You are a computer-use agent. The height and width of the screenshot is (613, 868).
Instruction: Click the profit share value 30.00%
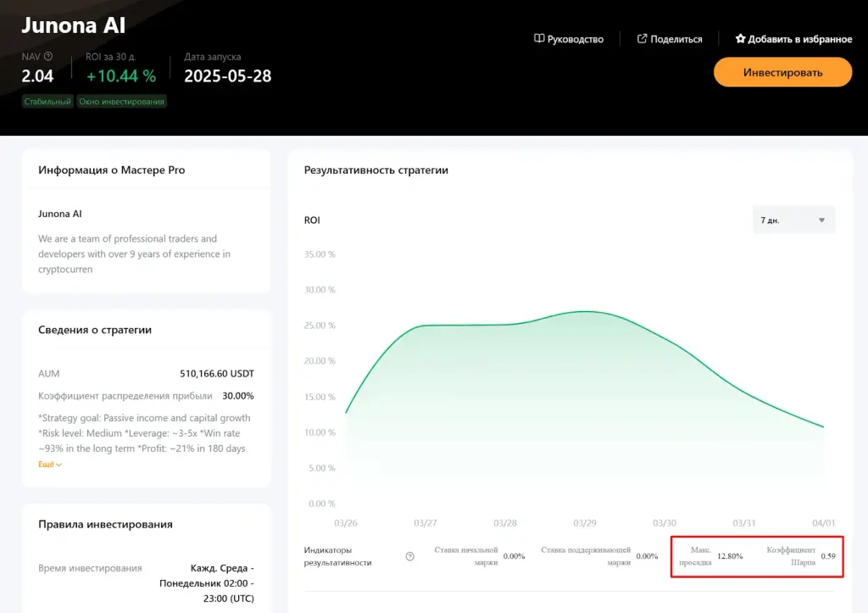click(238, 396)
